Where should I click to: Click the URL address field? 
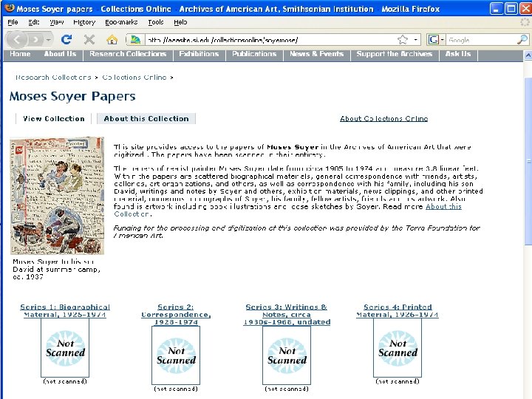click(x=270, y=40)
